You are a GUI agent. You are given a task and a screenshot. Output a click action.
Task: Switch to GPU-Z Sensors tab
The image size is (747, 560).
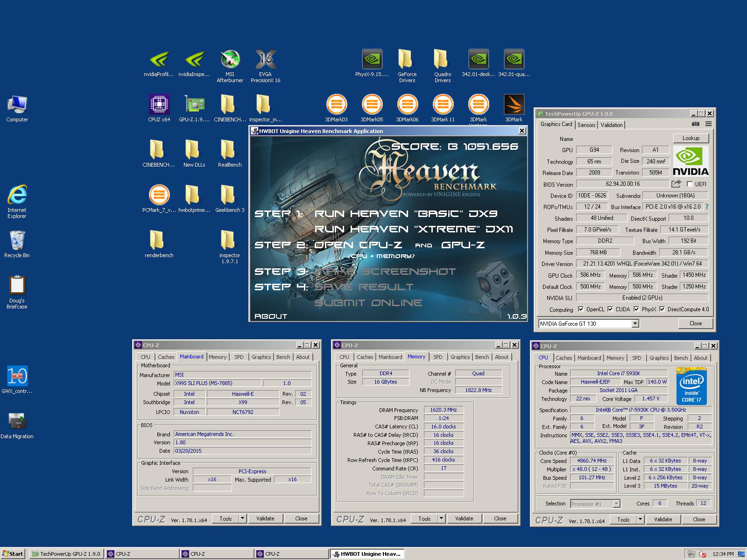[586, 125]
